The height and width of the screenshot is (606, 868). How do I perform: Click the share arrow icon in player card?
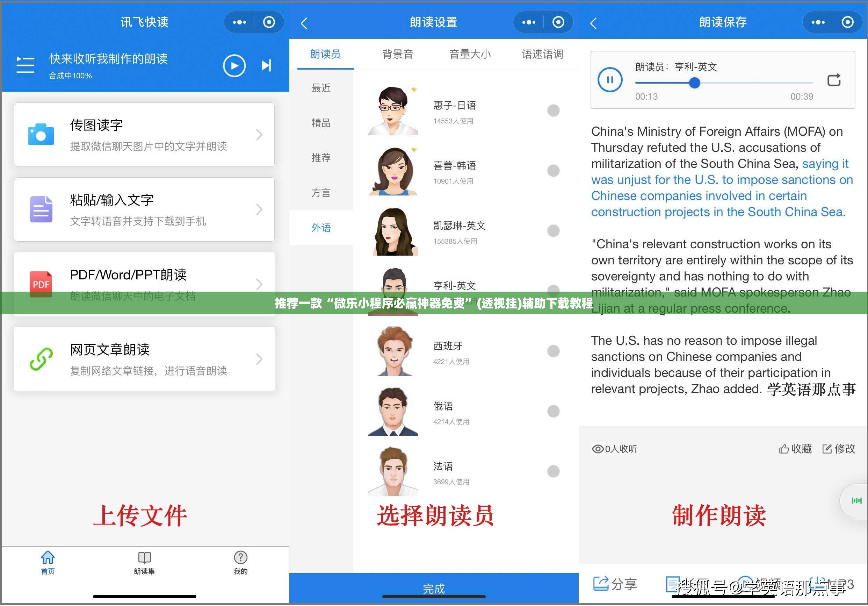[834, 80]
